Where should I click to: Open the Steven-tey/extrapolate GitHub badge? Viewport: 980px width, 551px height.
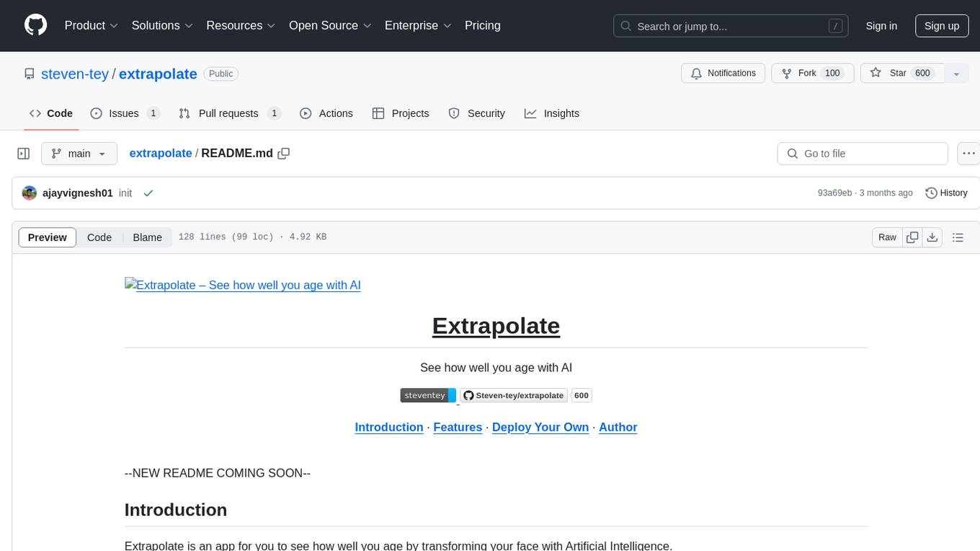pyautogui.click(x=514, y=395)
